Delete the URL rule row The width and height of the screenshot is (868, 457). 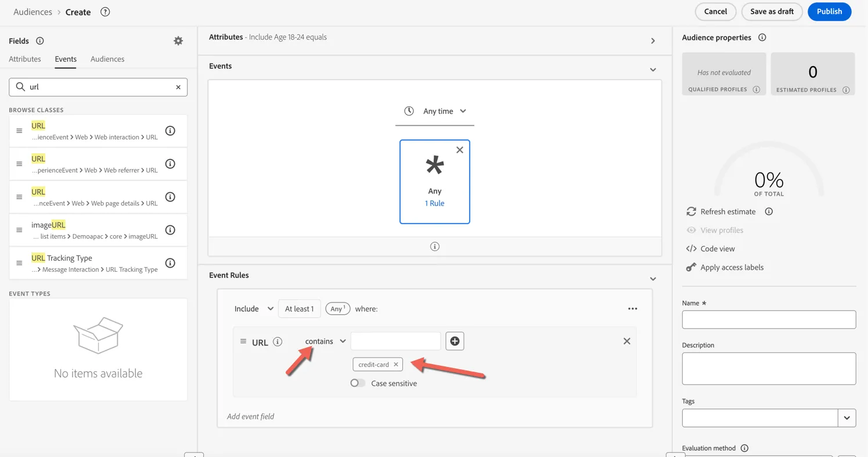tap(626, 341)
